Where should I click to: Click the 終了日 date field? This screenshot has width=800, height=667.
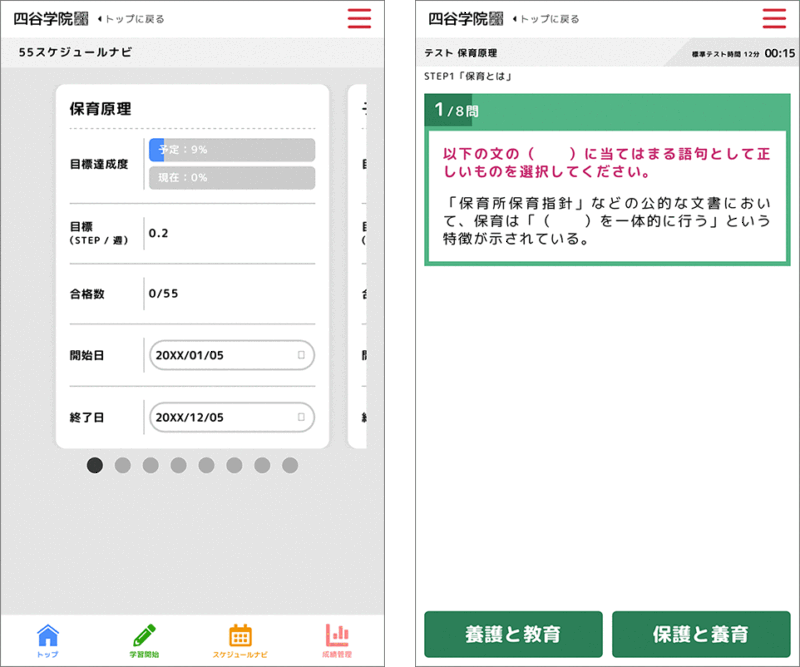pos(225,417)
